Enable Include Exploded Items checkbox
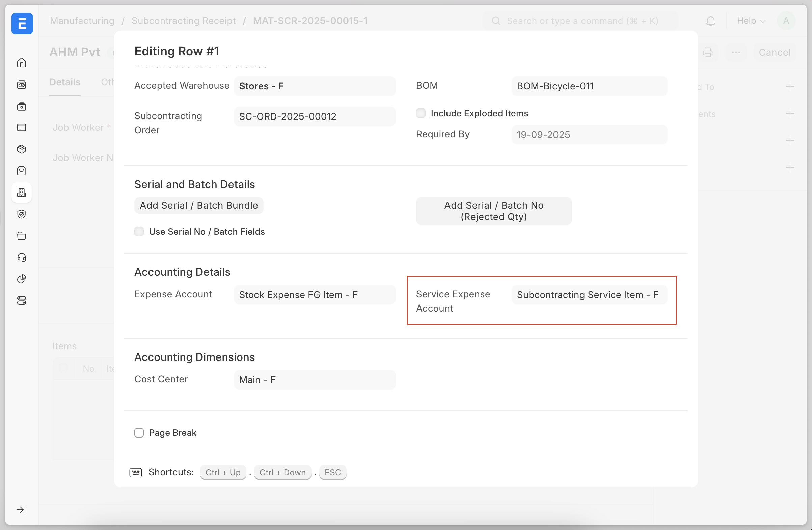 pyautogui.click(x=421, y=113)
